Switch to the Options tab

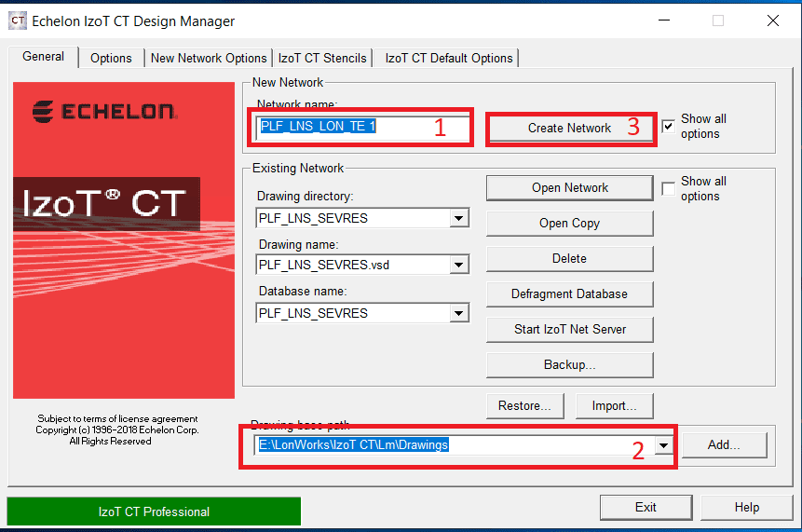(x=111, y=58)
